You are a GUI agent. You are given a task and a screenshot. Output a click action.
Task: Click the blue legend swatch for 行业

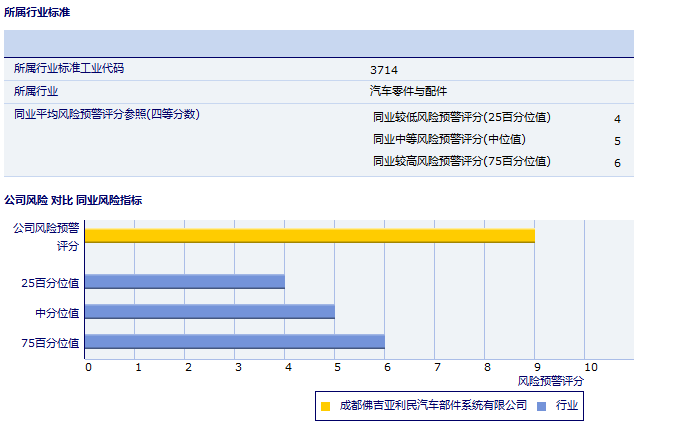click(541, 406)
